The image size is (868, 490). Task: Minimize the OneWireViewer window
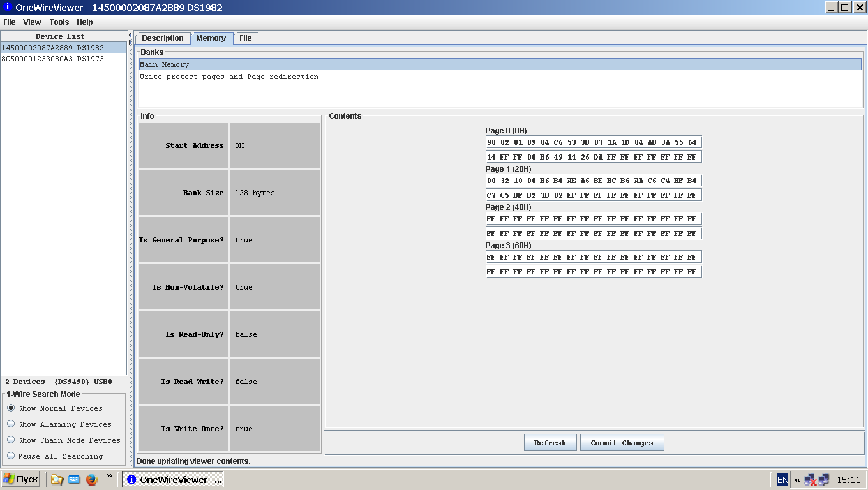[x=831, y=8]
